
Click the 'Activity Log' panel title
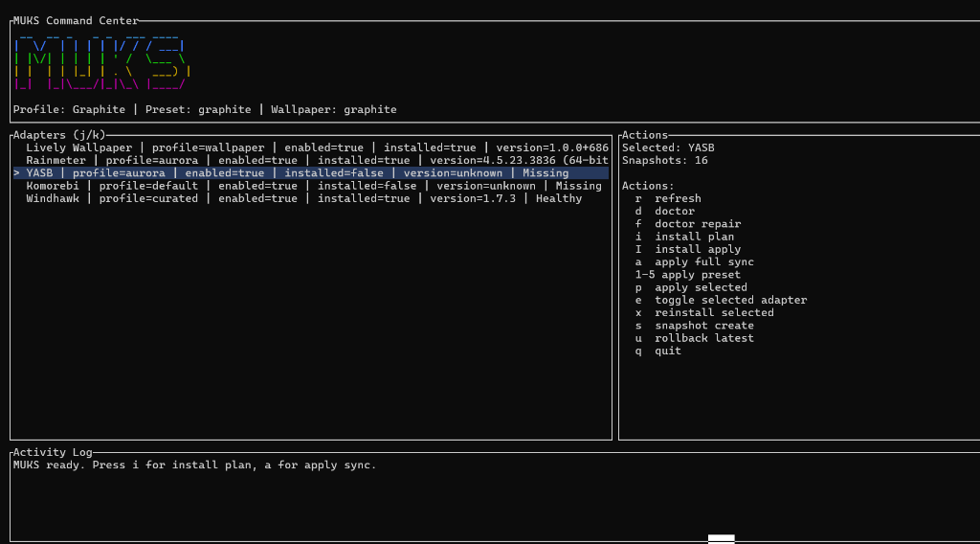(x=53, y=452)
